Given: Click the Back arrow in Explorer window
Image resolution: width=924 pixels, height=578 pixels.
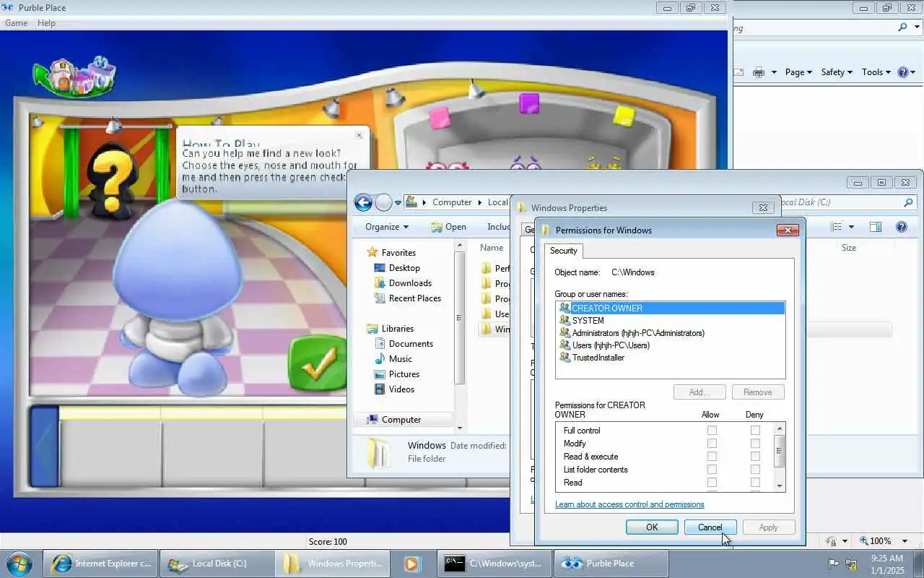Looking at the screenshot, I should [x=363, y=202].
